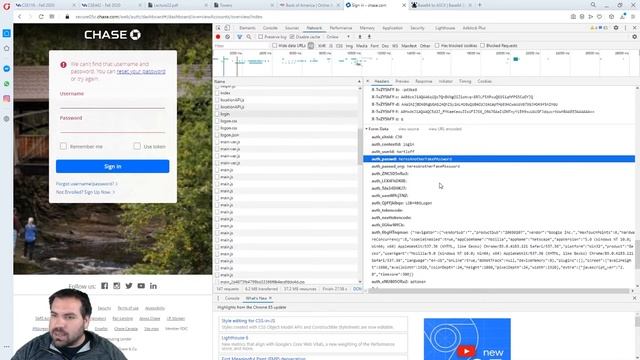Open Chase LinkedIn page icon

pyautogui.click(x=153, y=286)
